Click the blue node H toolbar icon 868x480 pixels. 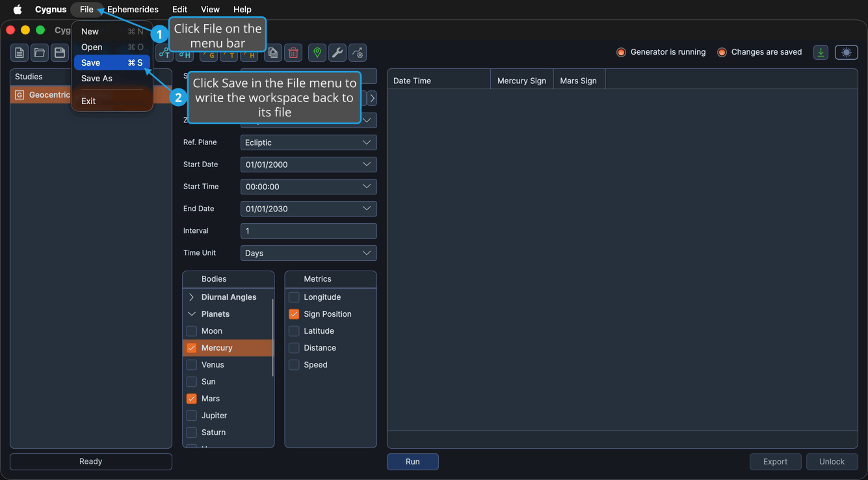[185, 53]
